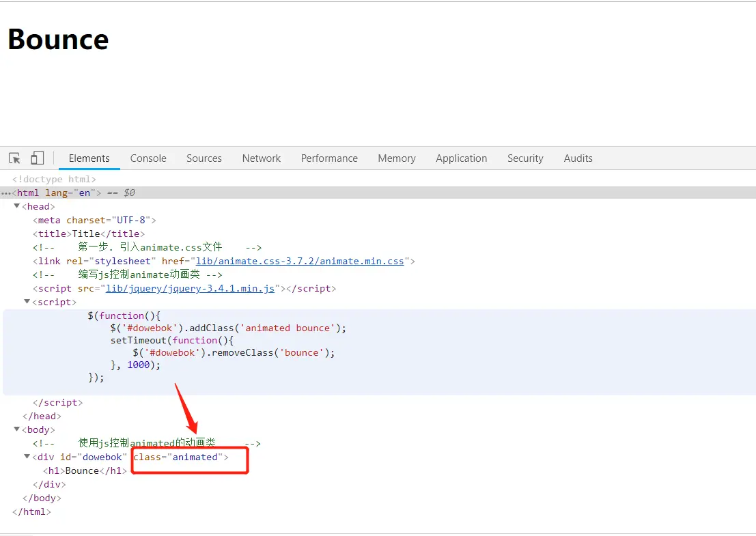The height and width of the screenshot is (536, 756).
Task: Collapse the div id dowebok node
Action: [x=27, y=456]
